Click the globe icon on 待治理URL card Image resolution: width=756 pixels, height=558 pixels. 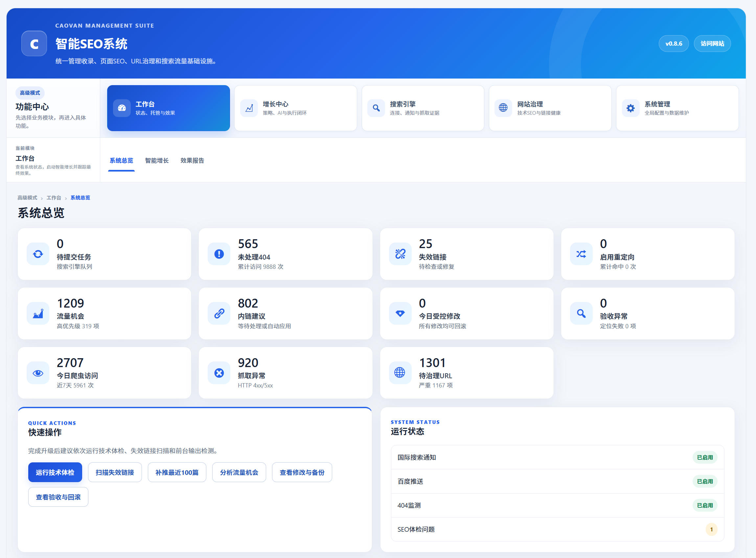coord(400,373)
